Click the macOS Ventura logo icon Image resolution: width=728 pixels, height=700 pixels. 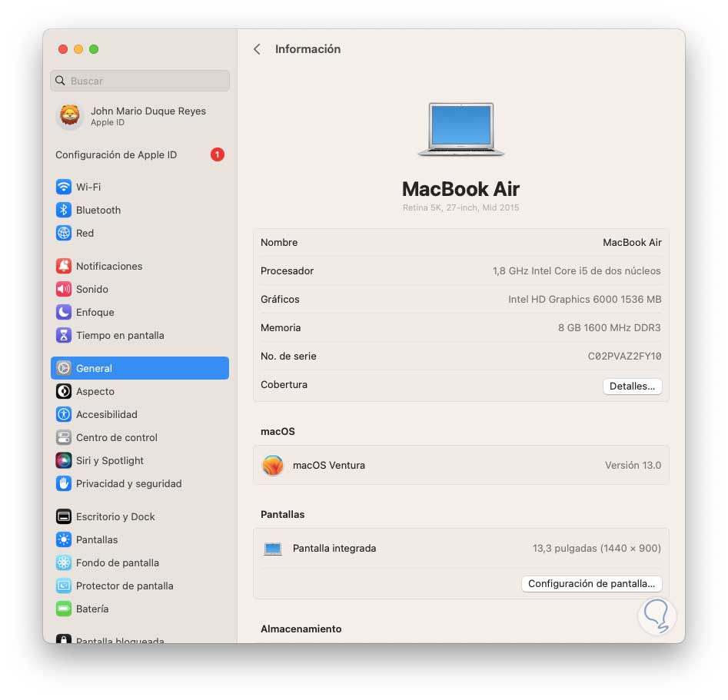point(273,465)
